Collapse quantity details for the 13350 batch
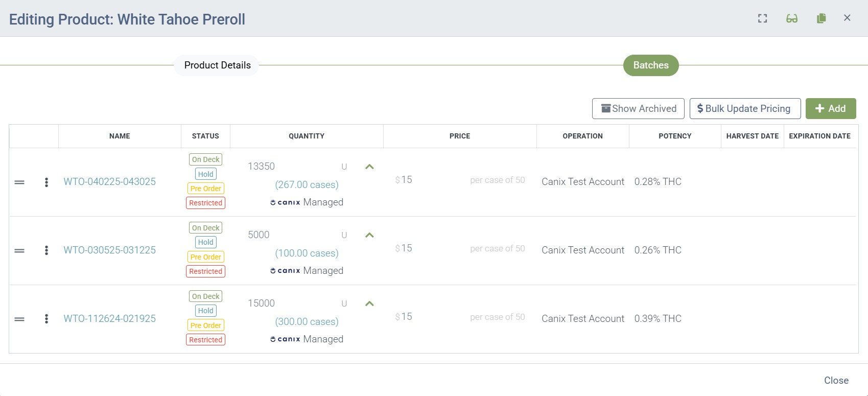The image size is (868, 396). pos(369,167)
